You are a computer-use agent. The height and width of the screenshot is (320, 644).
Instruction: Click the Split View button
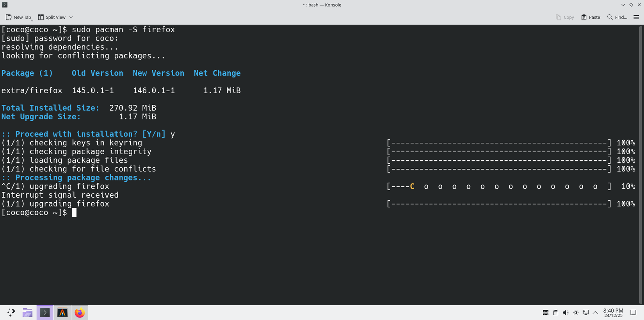point(52,17)
